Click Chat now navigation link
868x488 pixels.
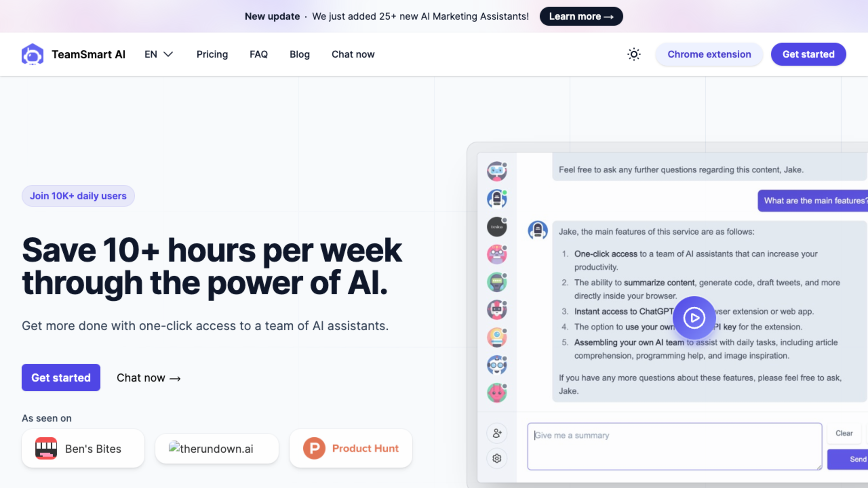point(353,54)
